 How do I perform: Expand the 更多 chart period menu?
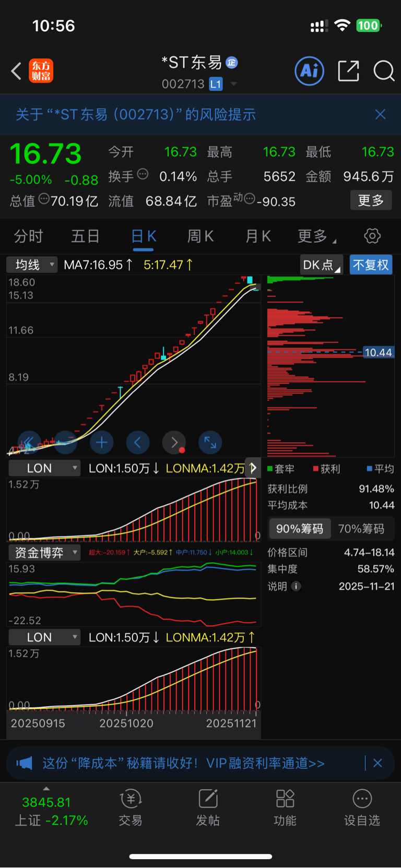click(316, 236)
